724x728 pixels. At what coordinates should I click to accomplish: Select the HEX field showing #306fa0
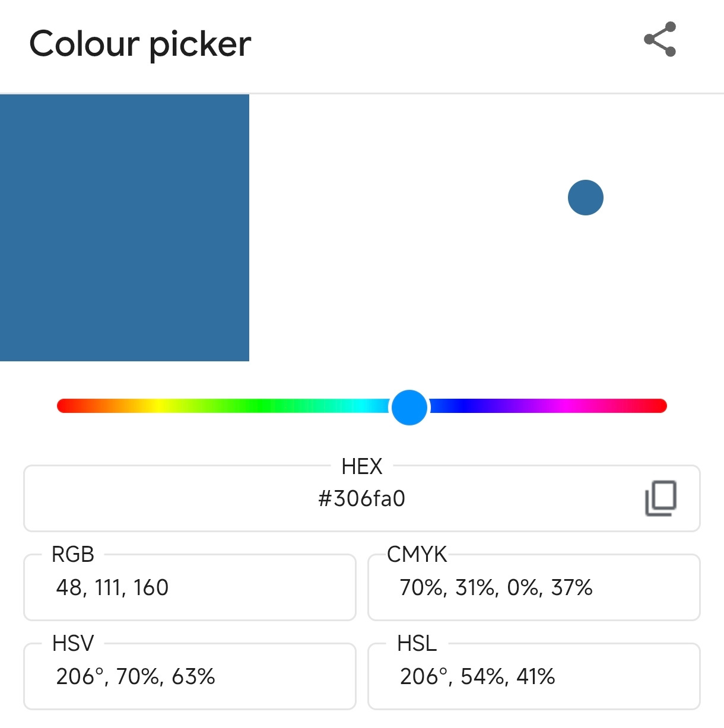pos(361,499)
